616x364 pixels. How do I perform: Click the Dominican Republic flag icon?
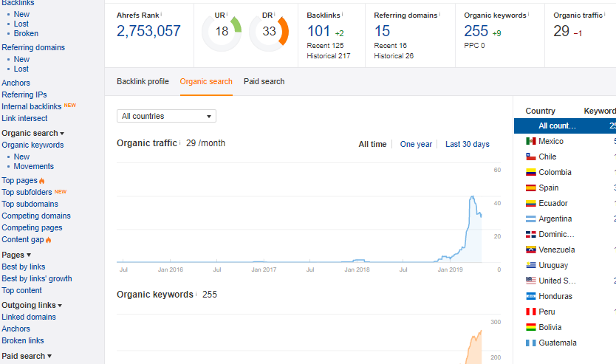click(531, 234)
